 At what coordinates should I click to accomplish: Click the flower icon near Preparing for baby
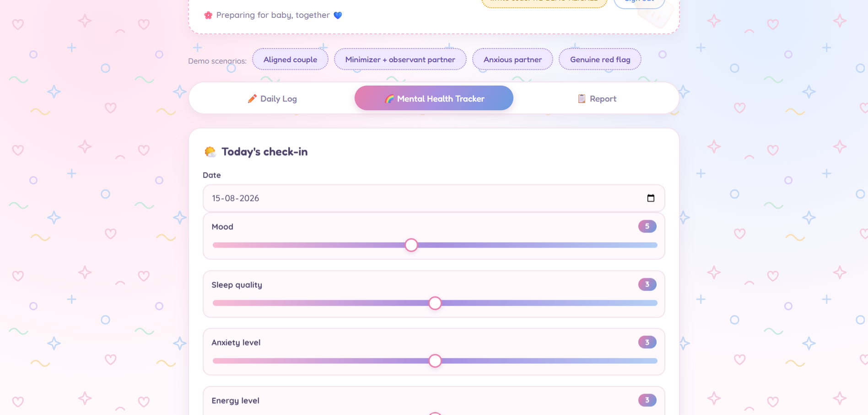click(x=209, y=15)
